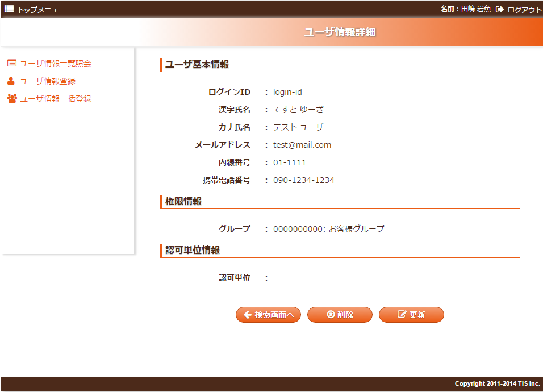The height and width of the screenshot is (392, 543).
Task: Click the value てすと ゆーざ
Action: pos(299,110)
